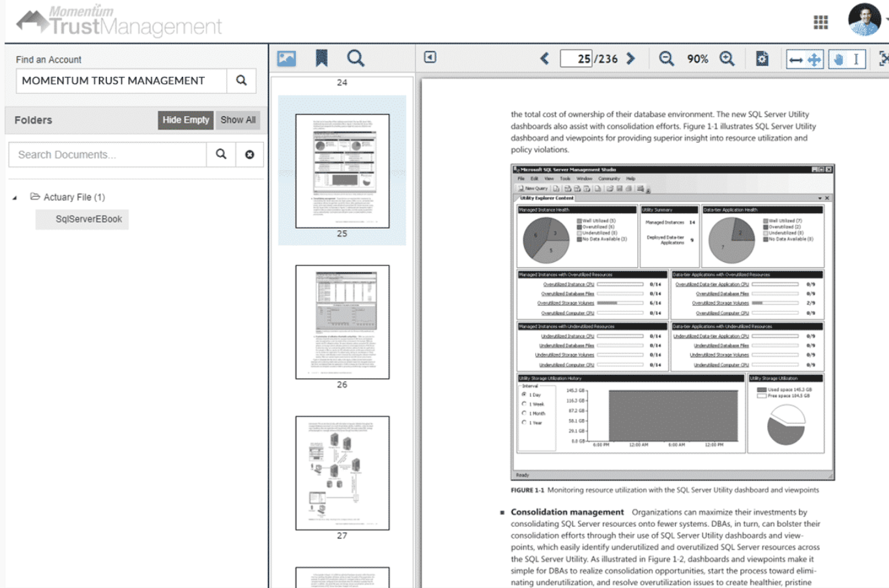The image size is (889, 588).
Task: Zoom in on the document
Action: coord(727,59)
